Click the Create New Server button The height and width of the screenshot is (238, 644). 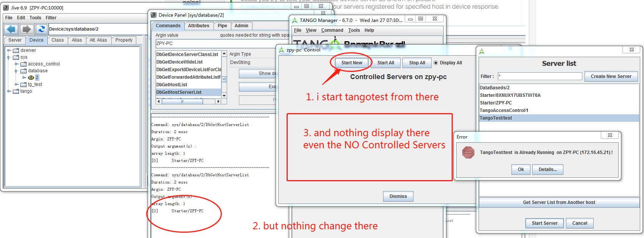(611, 76)
